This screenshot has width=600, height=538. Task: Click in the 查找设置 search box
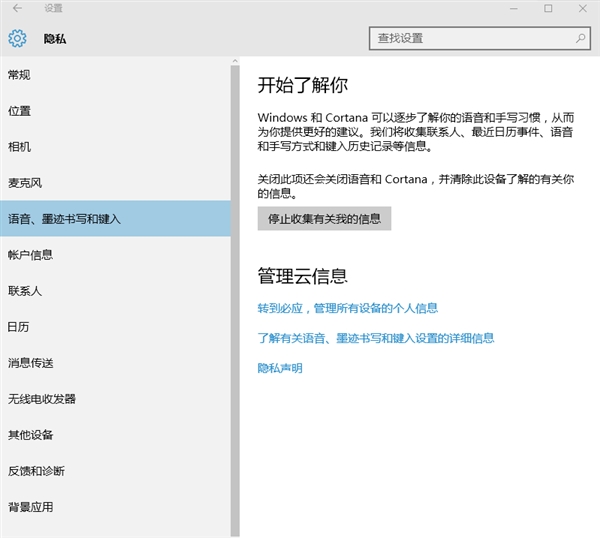click(x=470, y=38)
